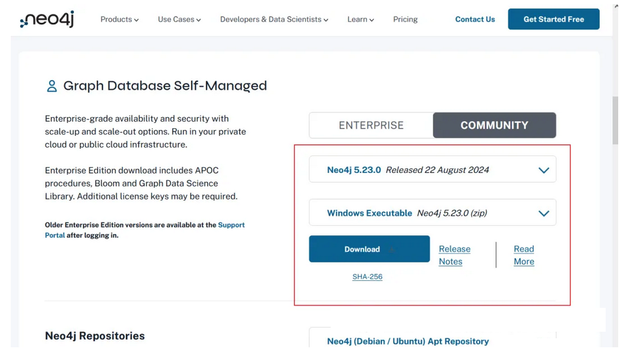
Task: Click the user icon beside Graph Database heading
Action: pyautogui.click(x=52, y=86)
